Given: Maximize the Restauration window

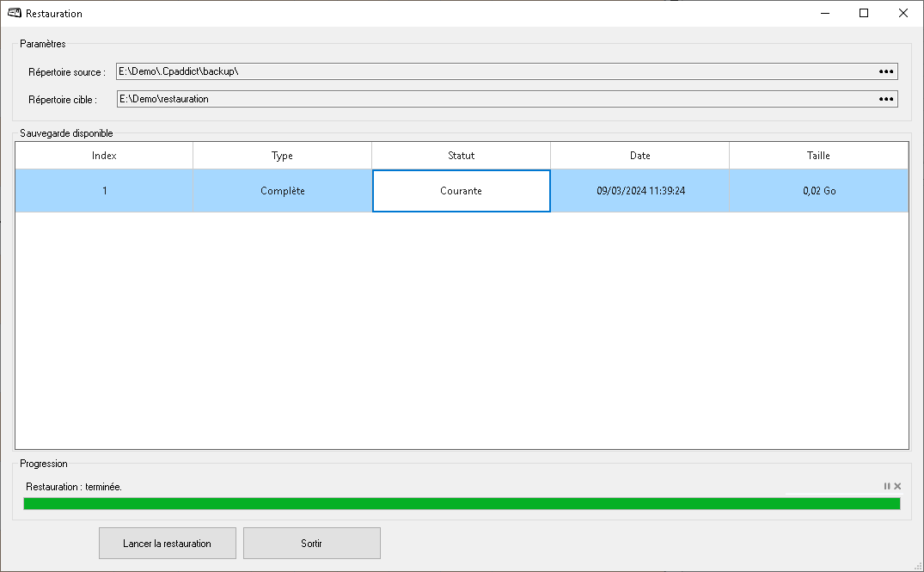Looking at the screenshot, I should click(x=864, y=13).
